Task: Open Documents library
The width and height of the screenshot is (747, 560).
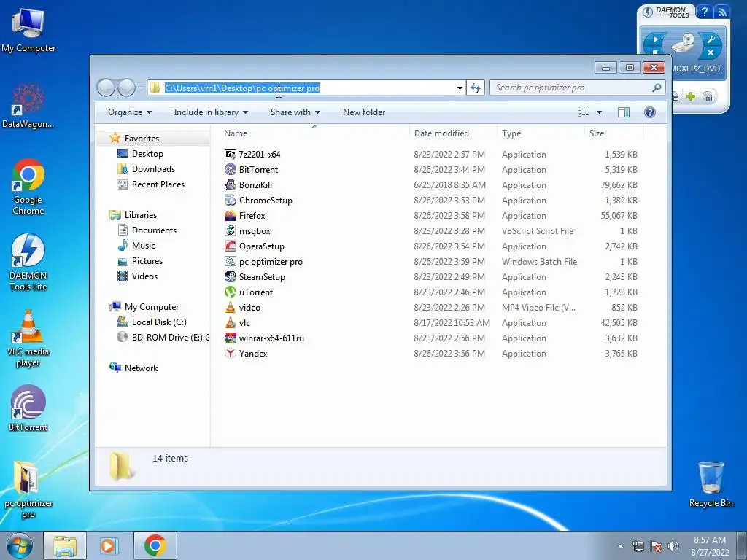Action: pos(154,230)
